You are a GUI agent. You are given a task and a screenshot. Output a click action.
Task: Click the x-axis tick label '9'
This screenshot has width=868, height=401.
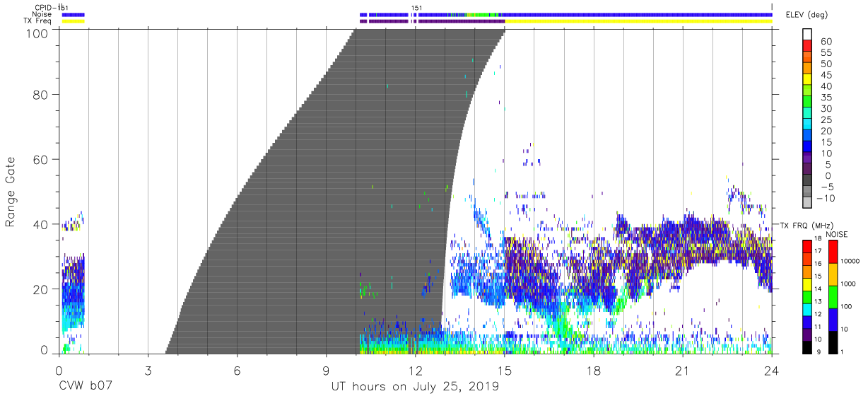[x=326, y=370]
